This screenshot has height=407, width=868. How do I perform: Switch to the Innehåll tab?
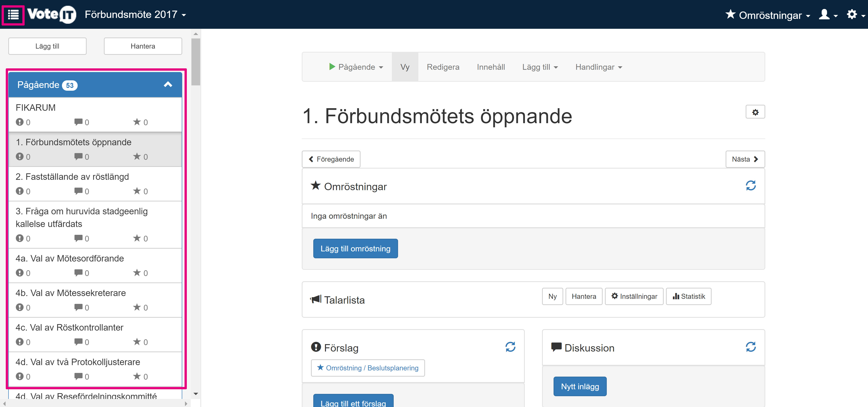click(x=491, y=67)
